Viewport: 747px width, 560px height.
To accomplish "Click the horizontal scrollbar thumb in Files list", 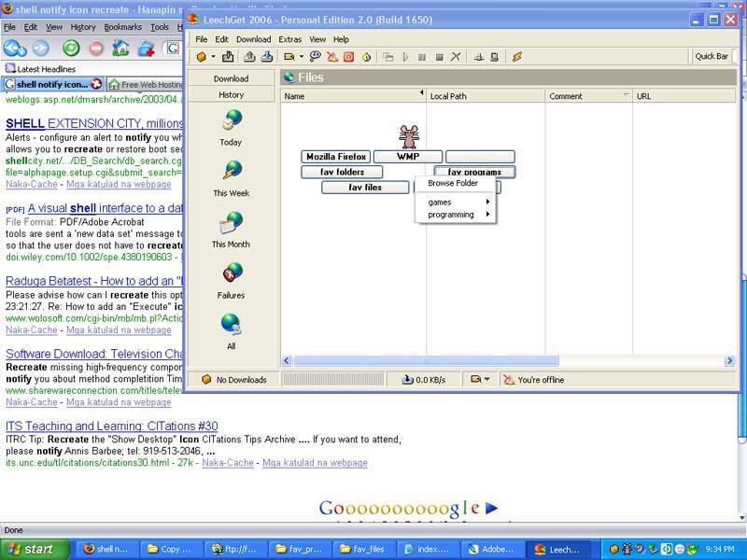I will (426, 361).
